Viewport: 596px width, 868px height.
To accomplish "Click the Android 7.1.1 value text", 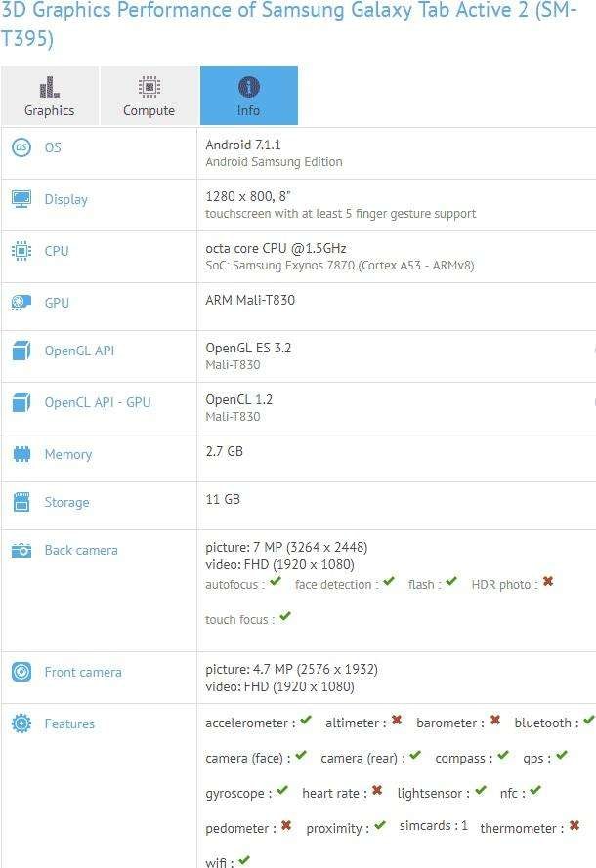I will (x=243, y=145).
